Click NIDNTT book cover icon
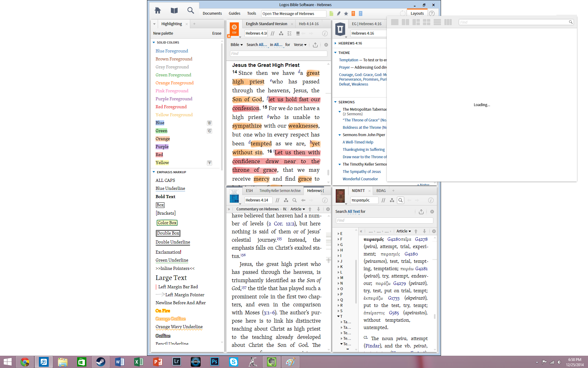Image resolution: width=588 pixels, height=368 pixels. click(x=340, y=196)
